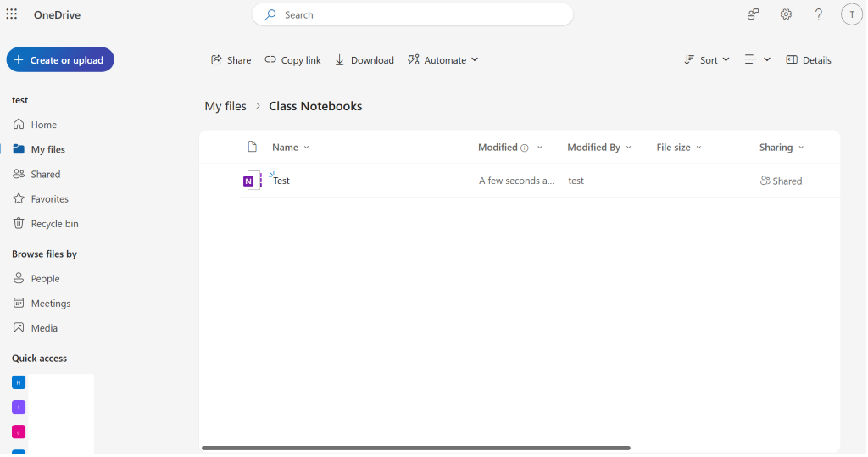
Task: Open the Details pane
Action: click(x=809, y=60)
